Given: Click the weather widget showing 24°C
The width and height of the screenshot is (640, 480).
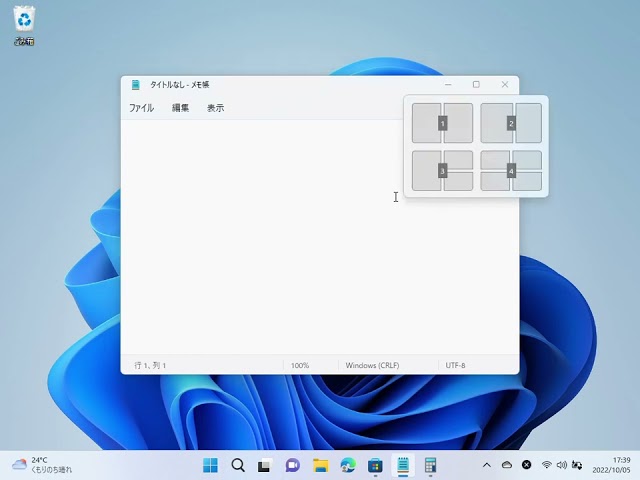Looking at the screenshot, I should [x=42, y=465].
